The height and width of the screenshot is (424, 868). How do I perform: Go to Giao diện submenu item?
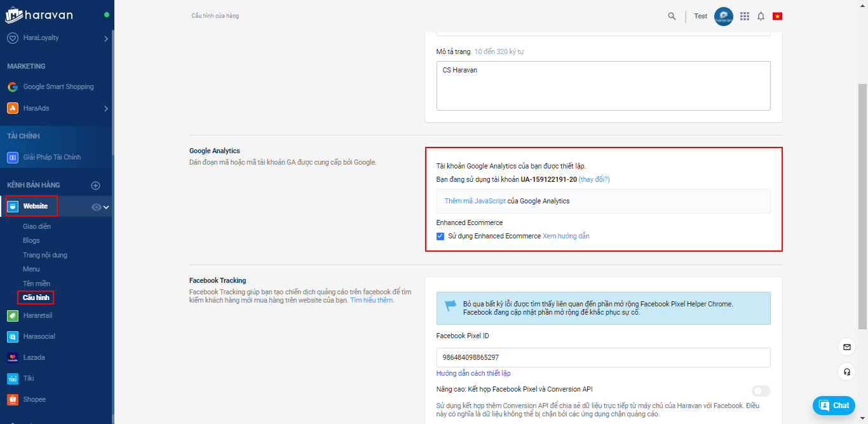click(x=37, y=226)
